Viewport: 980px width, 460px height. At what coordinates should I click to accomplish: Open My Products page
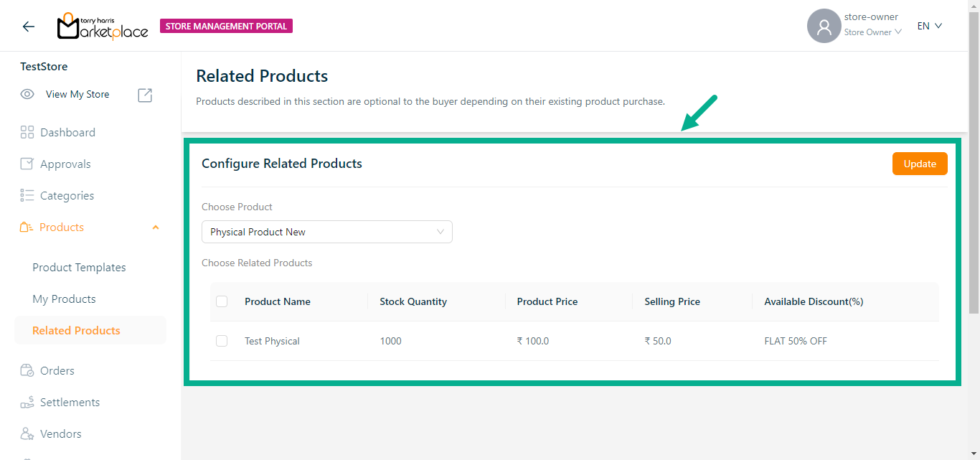64,299
